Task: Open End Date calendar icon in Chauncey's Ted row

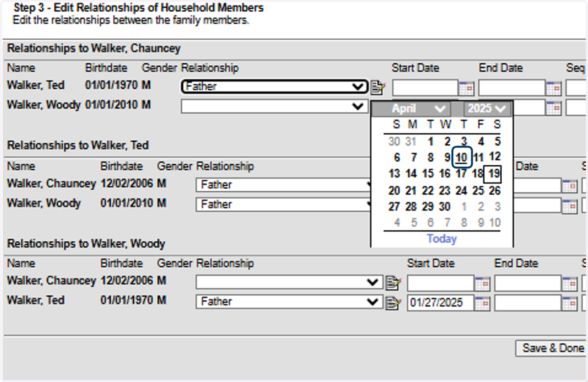Action: pos(554,88)
